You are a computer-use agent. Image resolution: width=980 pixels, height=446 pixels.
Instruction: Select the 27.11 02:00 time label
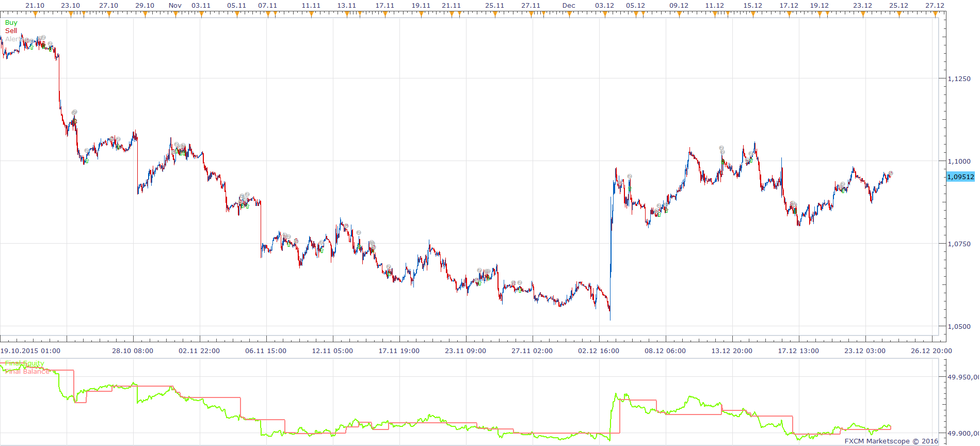[532, 351]
